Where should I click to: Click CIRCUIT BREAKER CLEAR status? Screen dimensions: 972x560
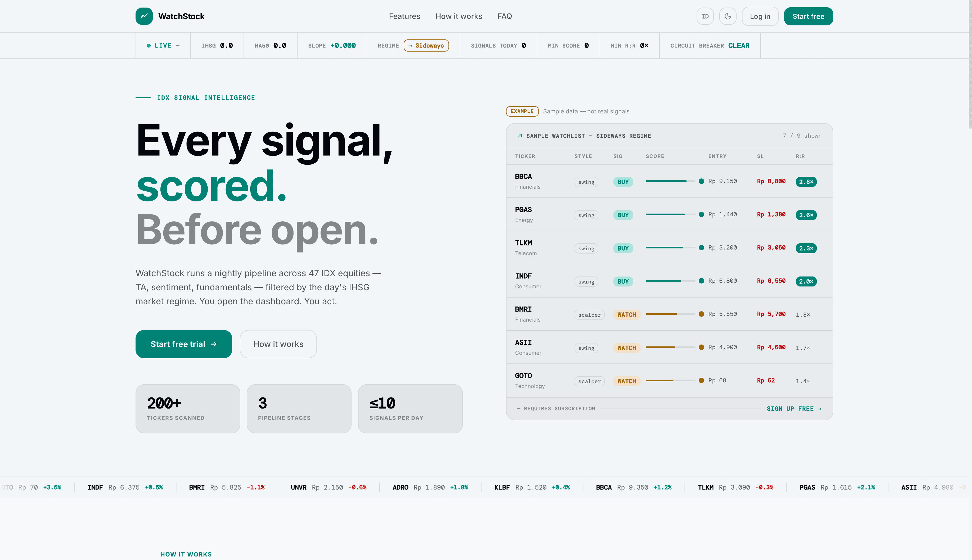tap(710, 45)
